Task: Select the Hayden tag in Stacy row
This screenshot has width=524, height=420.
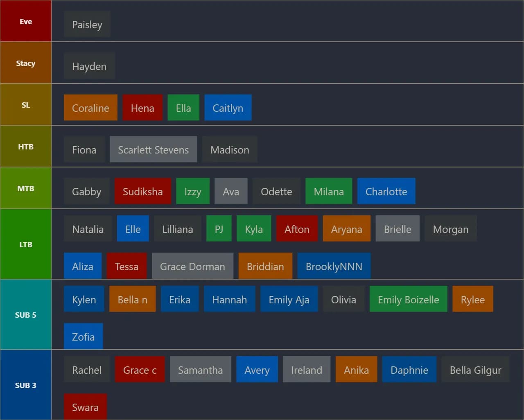Action: pos(89,66)
